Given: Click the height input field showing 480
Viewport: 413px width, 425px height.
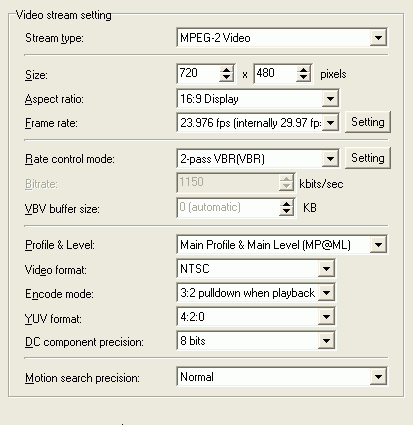Looking at the screenshot, I should [x=276, y=74].
